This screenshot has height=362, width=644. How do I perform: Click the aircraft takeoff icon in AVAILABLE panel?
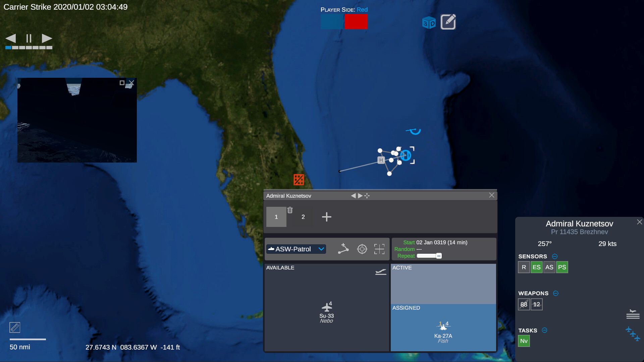pyautogui.click(x=380, y=272)
